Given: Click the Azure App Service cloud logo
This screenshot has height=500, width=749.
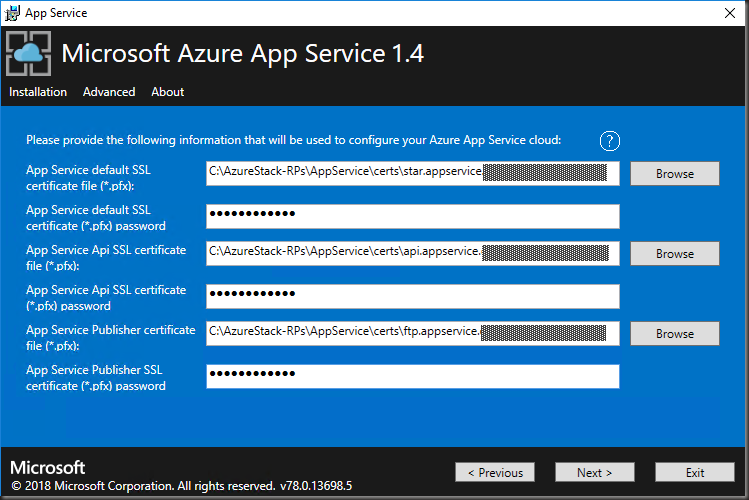Looking at the screenshot, I should click(x=29, y=53).
